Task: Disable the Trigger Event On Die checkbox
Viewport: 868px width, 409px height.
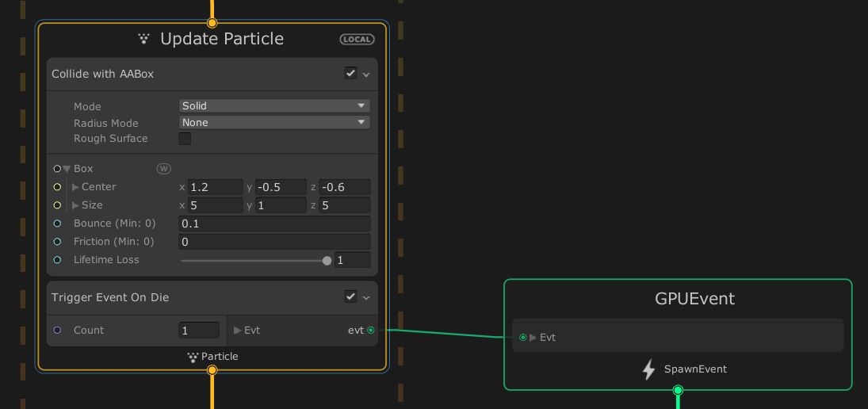Action: 350,297
